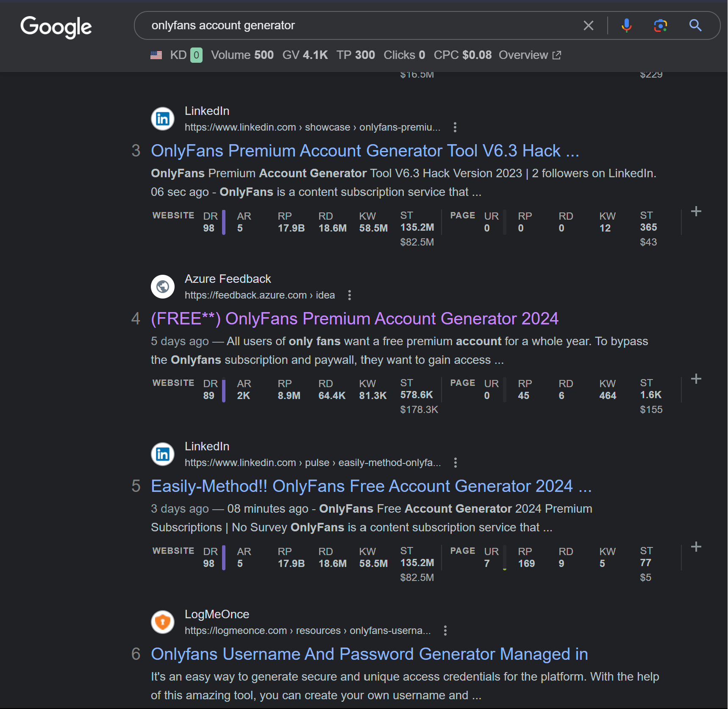This screenshot has width=728, height=709.
Task: Click page RP 169 value for result 5
Action: pos(526,564)
